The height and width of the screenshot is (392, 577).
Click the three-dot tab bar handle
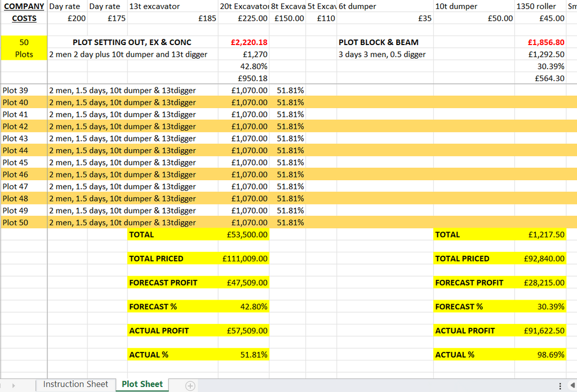560,386
